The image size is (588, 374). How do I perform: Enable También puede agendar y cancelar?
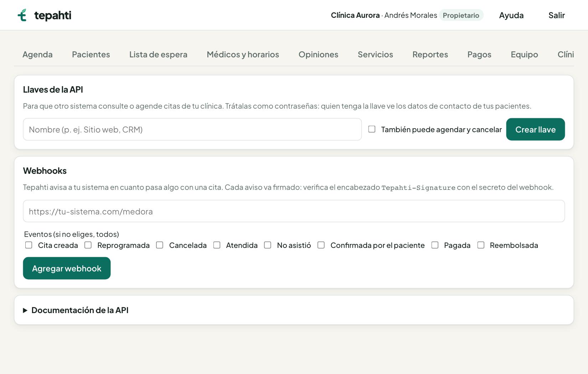point(372,129)
